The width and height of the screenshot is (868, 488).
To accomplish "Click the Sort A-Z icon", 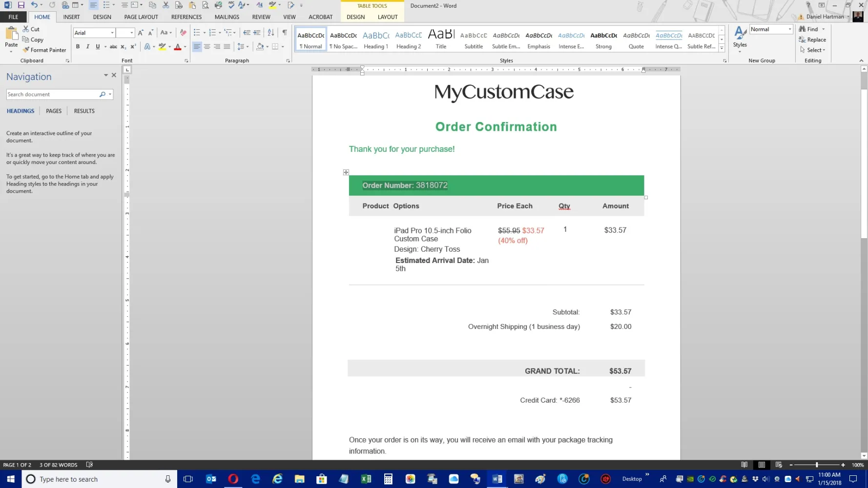I will point(271,33).
